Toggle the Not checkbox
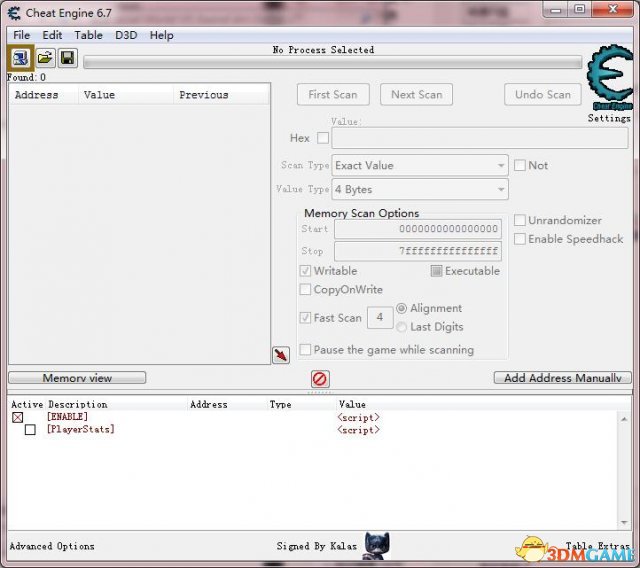This screenshot has height=568, width=640. point(520,165)
